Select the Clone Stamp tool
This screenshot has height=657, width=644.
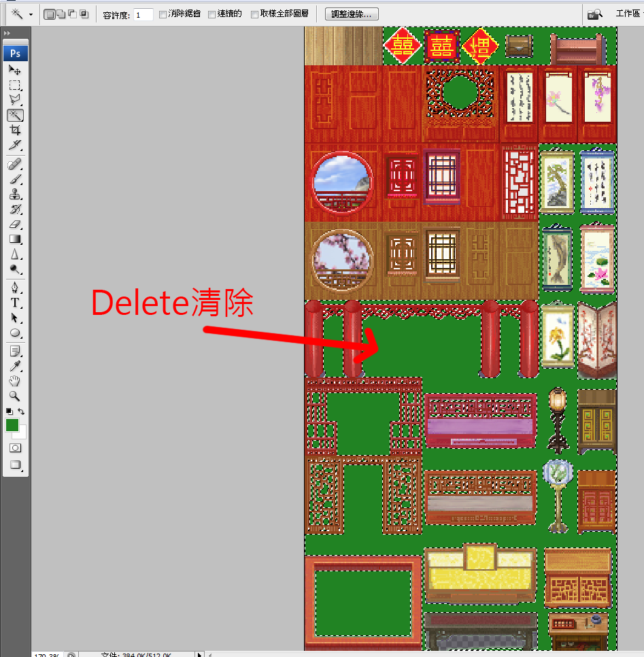coord(15,194)
